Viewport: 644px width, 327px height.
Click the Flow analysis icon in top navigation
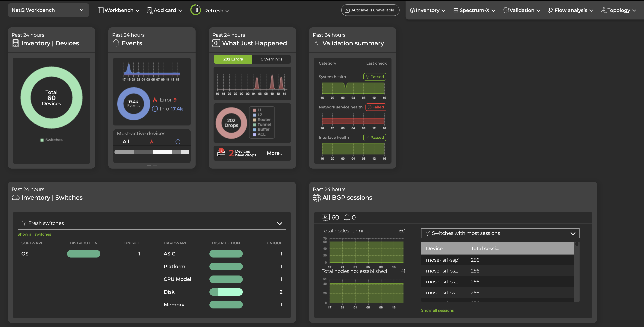tap(551, 10)
